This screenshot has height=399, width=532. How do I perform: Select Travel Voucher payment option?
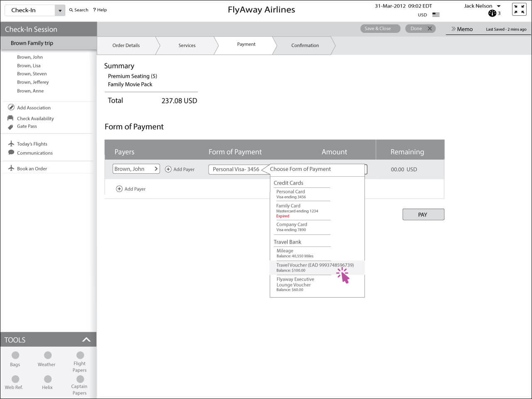click(x=315, y=267)
